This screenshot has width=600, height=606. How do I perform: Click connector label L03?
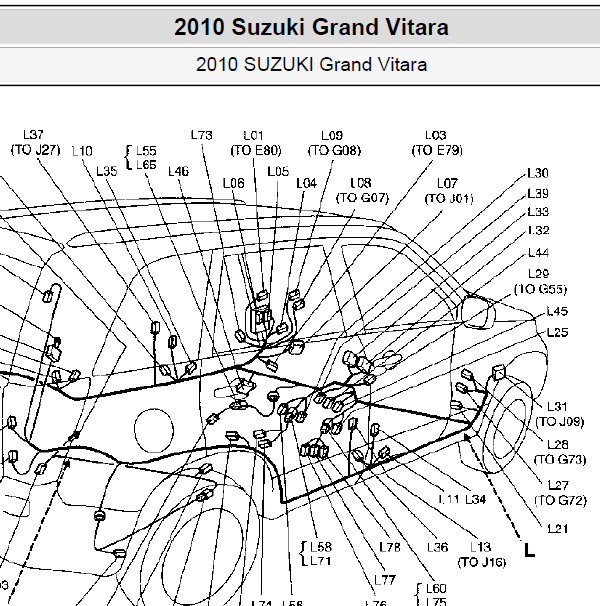tap(436, 135)
